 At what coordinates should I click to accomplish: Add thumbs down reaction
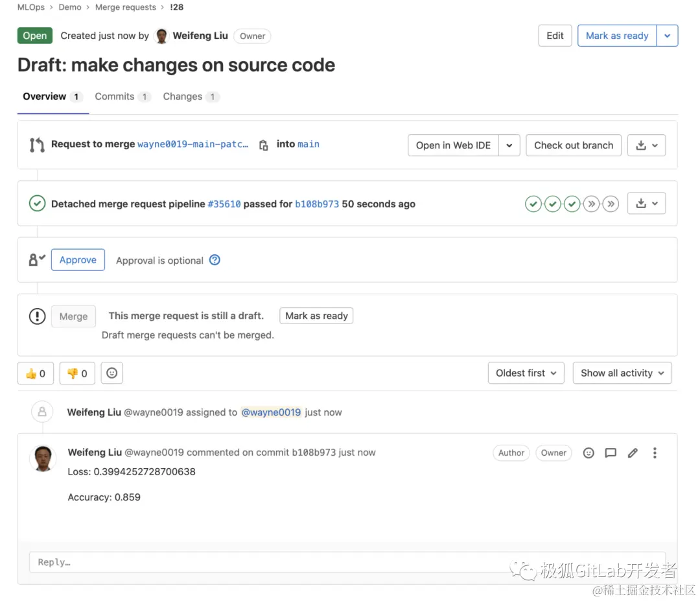77,373
